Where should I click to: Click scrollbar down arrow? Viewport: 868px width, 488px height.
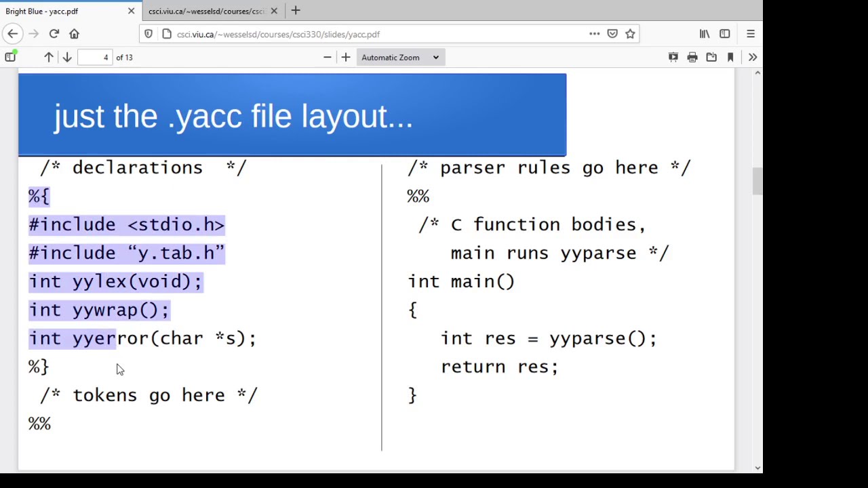pyautogui.click(x=757, y=467)
